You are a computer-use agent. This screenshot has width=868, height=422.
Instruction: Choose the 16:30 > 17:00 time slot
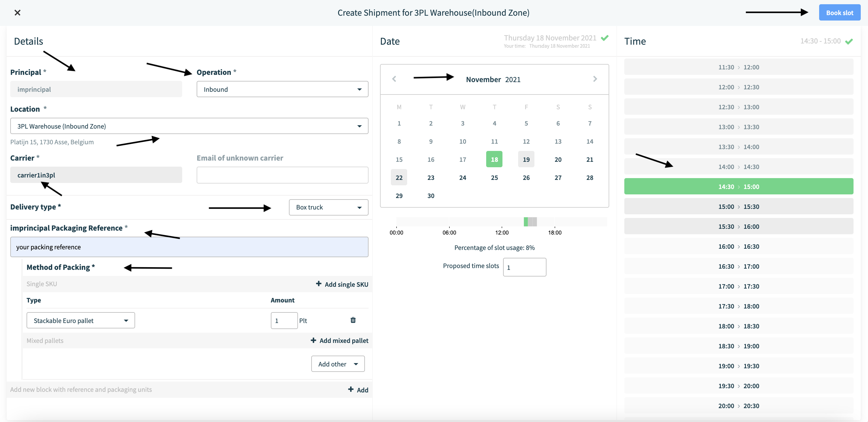pyautogui.click(x=739, y=266)
